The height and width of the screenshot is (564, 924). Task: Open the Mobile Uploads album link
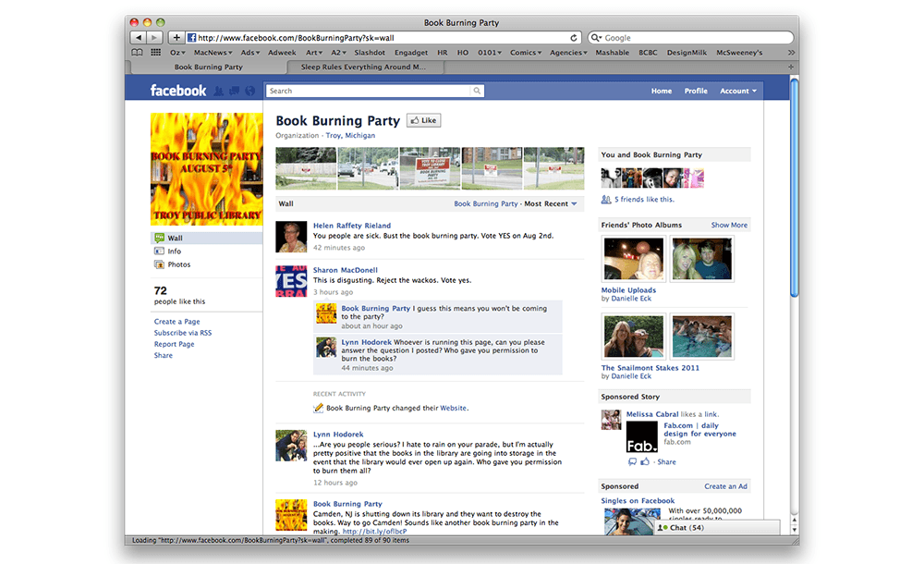[628, 290]
